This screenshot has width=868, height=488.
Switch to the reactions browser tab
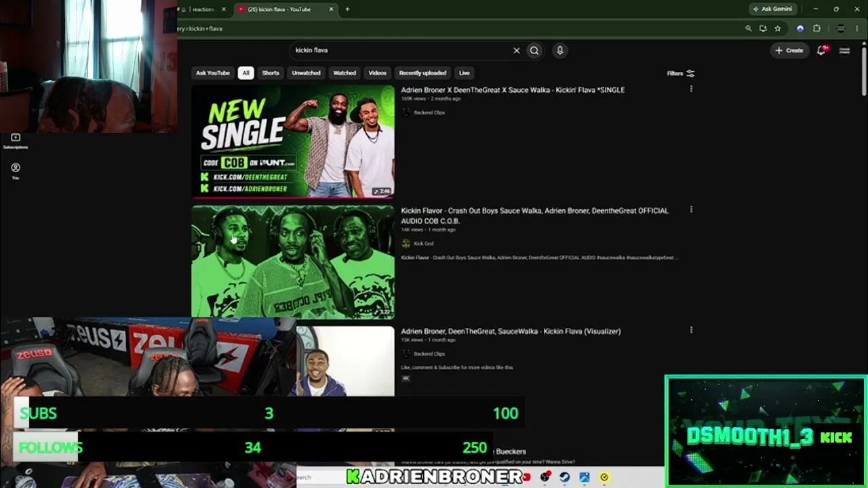[x=203, y=9]
